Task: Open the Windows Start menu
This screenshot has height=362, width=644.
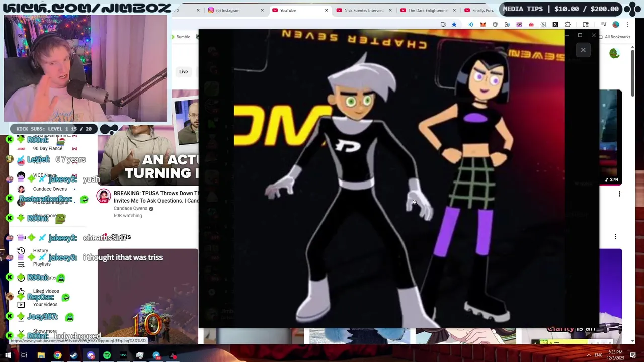Action: [8, 355]
